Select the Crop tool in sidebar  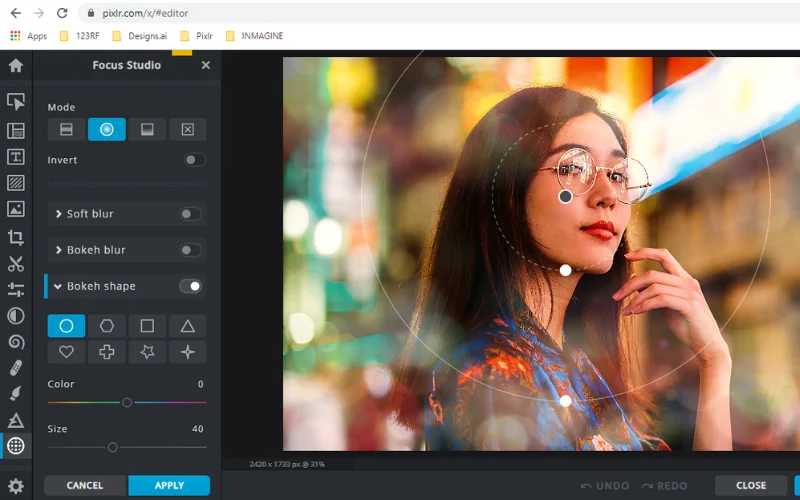pyautogui.click(x=16, y=238)
